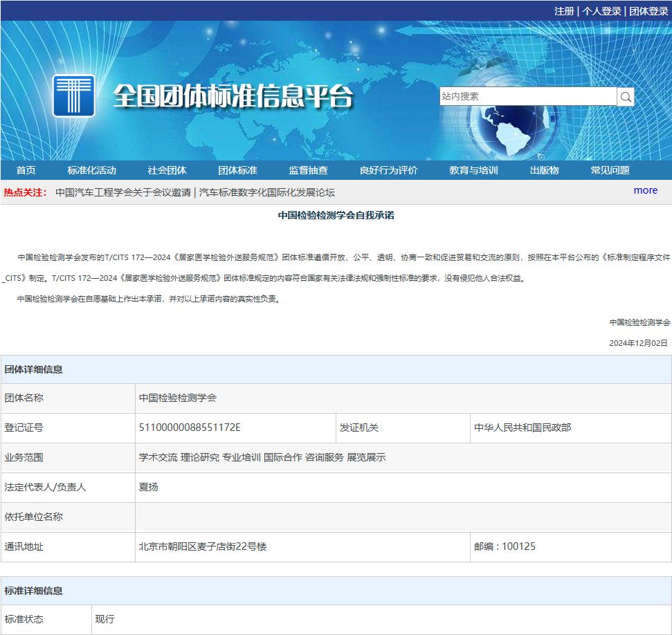Select the 团体名称 value 中国检验检测学会
The width and height of the screenshot is (672, 635).
(x=178, y=398)
